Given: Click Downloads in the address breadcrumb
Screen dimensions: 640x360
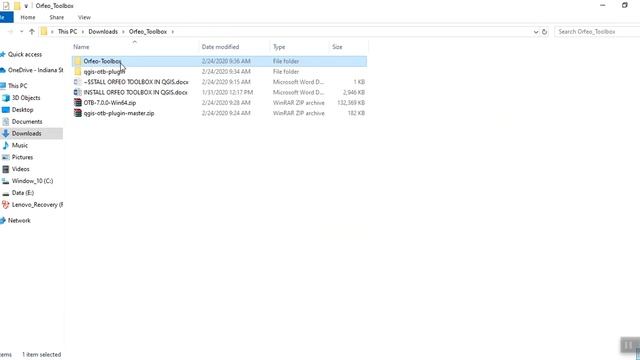Looking at the screenshot, I should coord(103,32).
